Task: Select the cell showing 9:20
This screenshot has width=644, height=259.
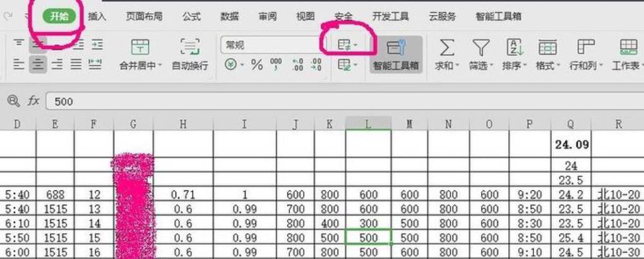Action: point(530,194)
